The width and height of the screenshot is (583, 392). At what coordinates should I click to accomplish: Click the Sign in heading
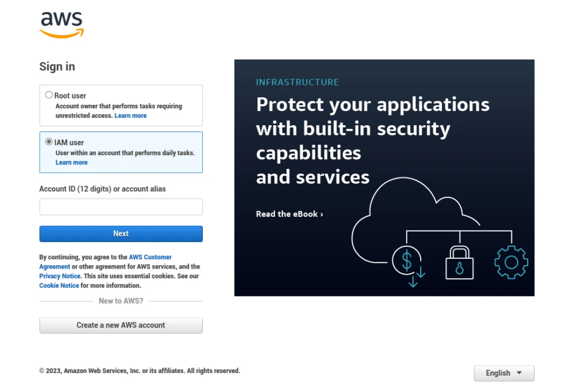pos(58,67)
